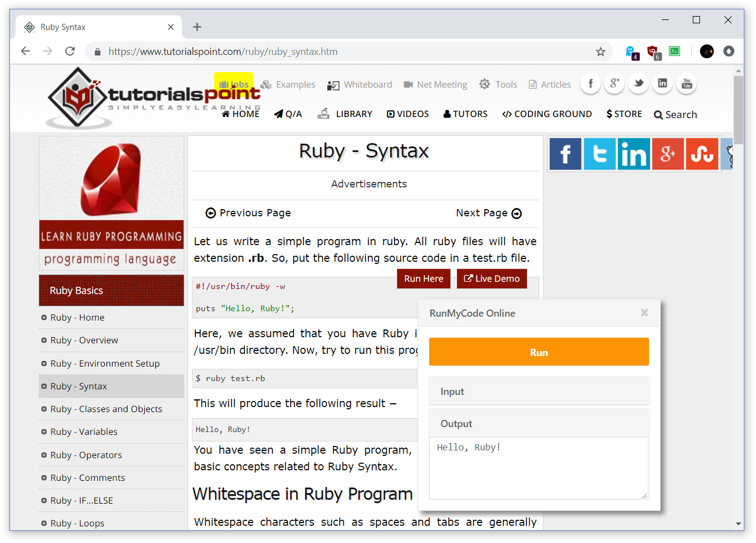Viewport: 756px width, 543px height.
Task: Click the scrollbar down arrow
Action: click(738, 523)
